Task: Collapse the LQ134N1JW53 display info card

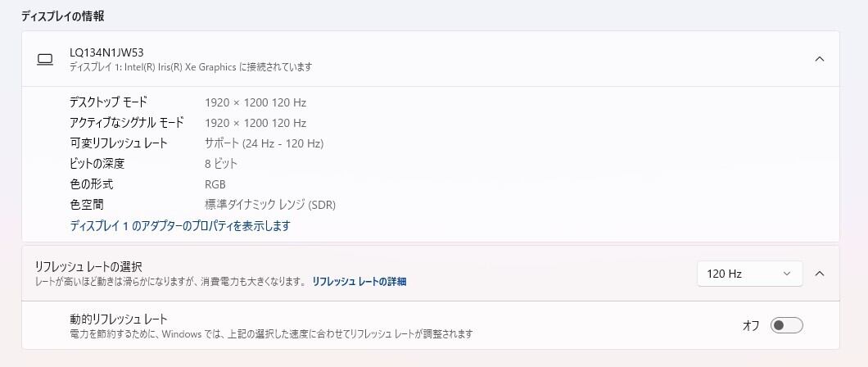Action: click(x=819, y=59)
